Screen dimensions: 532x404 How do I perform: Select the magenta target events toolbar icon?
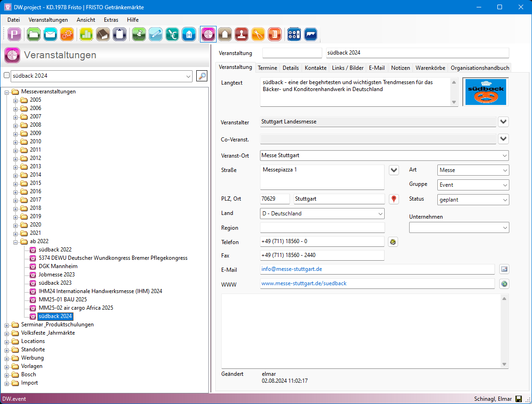click(x=208, y=34)
